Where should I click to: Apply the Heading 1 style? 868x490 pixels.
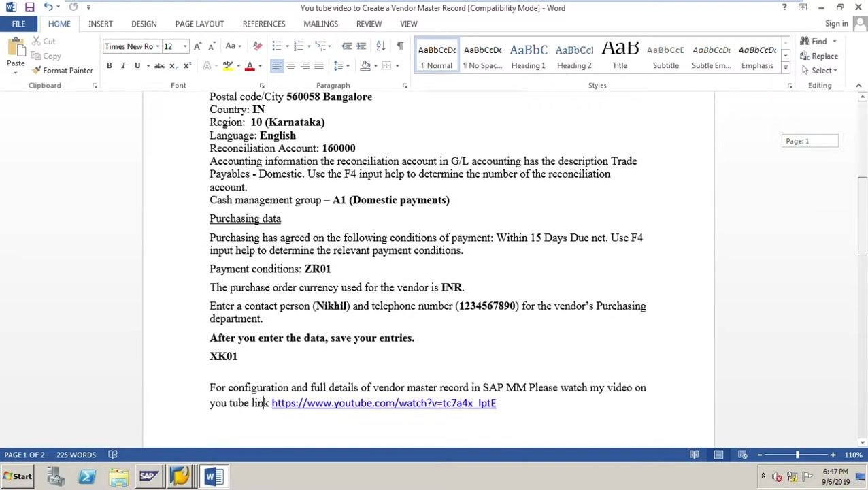tap(528, 56)
